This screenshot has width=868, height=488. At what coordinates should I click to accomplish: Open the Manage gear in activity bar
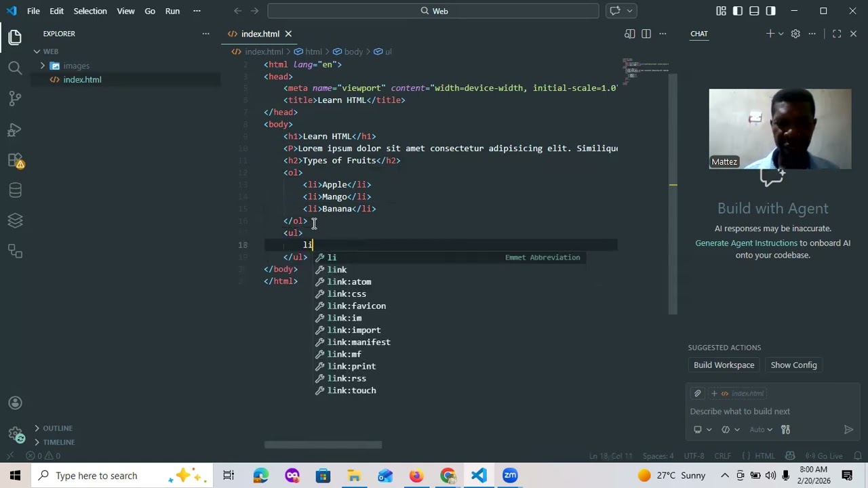(15, 434)
